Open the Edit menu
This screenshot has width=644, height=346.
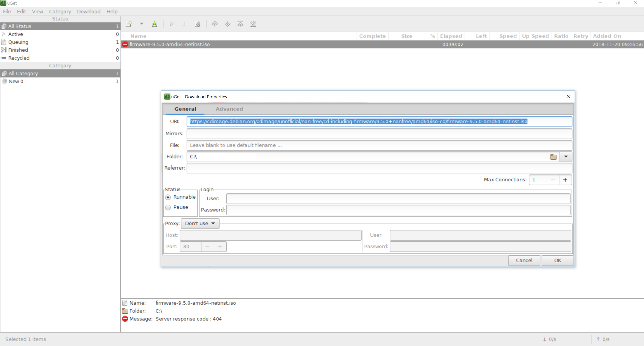coord(22,11)
